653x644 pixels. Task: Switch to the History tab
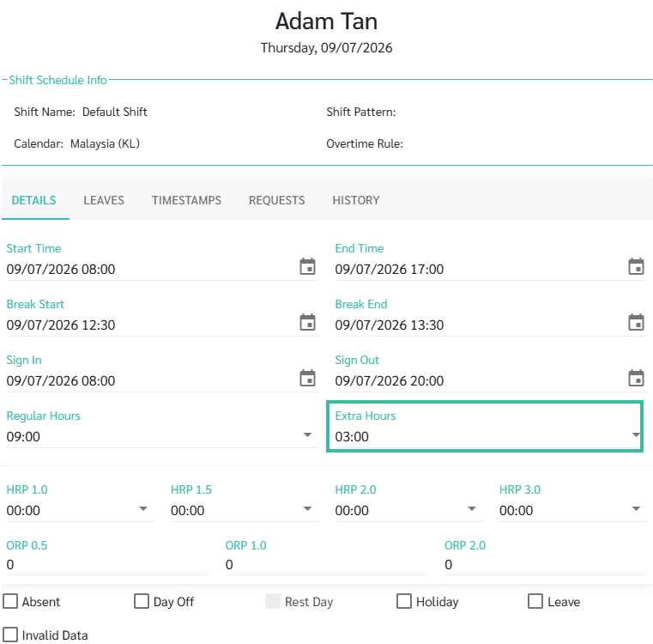pyautogui.click(x=356, y=200)
